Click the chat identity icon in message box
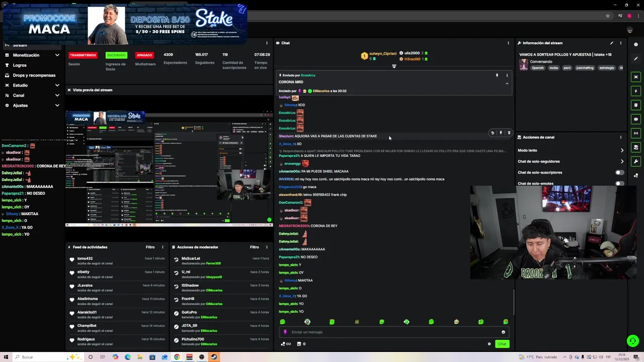Screen dimensions: 644x362 pyautogui.click(x=286, y=332)
